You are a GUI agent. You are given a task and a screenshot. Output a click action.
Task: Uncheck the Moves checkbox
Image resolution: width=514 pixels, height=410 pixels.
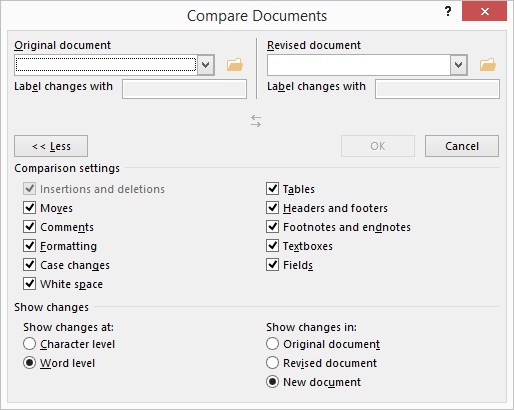[30, 208]
